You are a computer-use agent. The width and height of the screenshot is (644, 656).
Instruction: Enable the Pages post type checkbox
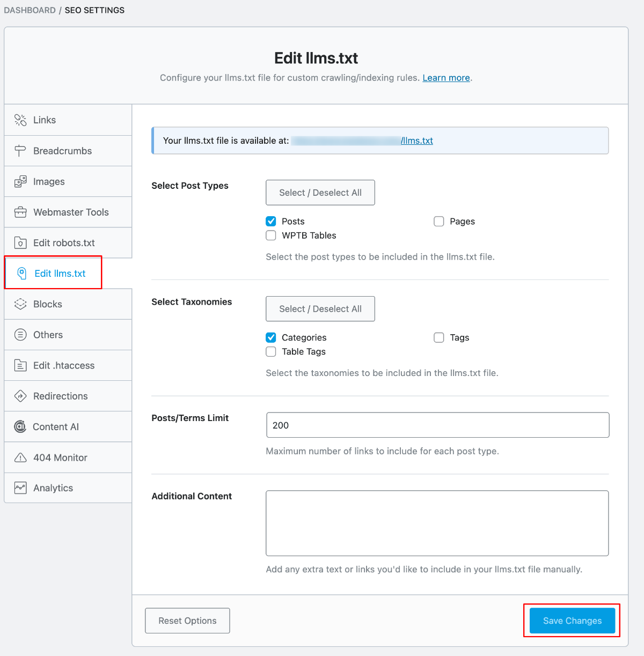pyautogui.click(x=439, y=222)
